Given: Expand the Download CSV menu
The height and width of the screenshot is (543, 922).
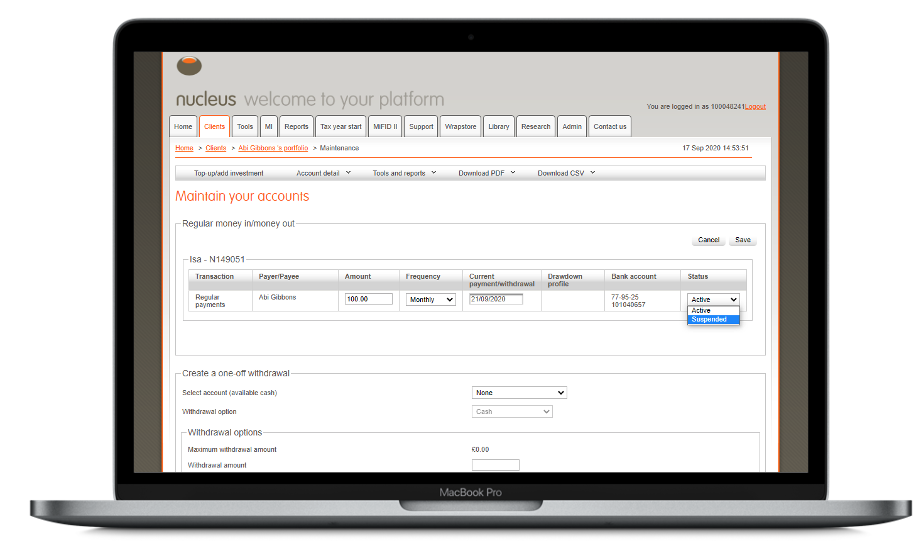Looking at the screenshot, I should click(x=566, y=173).
